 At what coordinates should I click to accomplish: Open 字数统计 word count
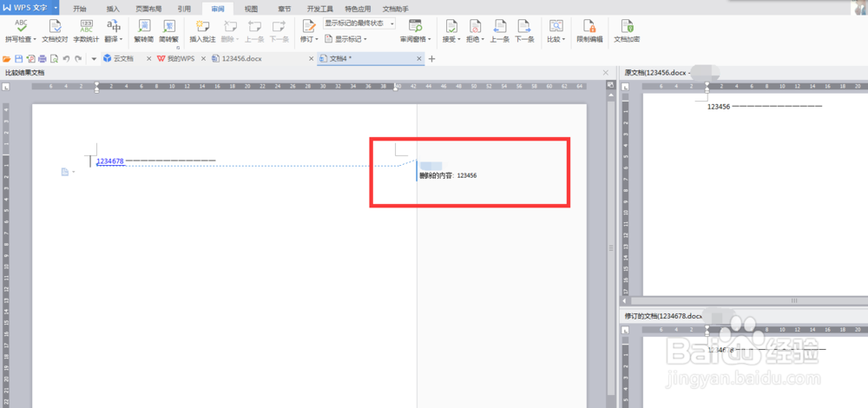click(x=86, y=25)
